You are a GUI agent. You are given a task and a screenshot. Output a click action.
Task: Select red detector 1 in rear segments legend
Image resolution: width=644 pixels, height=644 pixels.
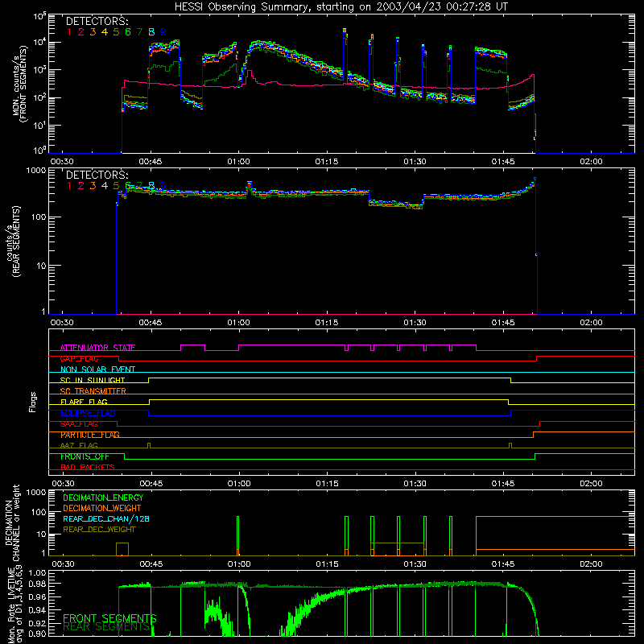pyautogui.click(x=69, y=186)
